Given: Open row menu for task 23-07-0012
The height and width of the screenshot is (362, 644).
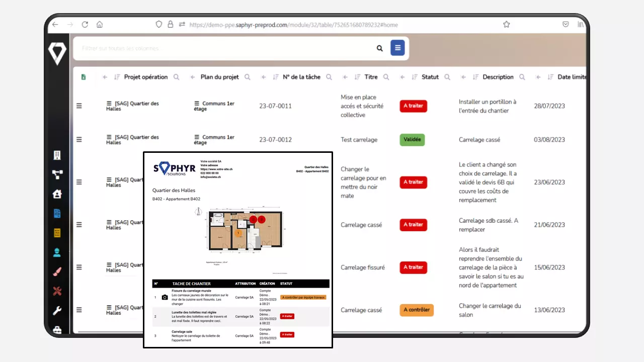Looking at the screenshot, I should [x=79, y=140].
